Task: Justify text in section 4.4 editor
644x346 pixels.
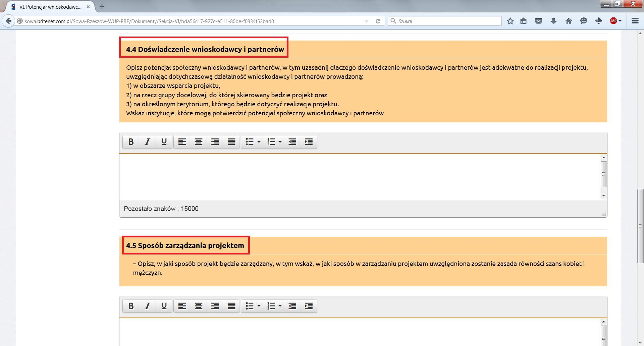Action: (x=231, y=142)
